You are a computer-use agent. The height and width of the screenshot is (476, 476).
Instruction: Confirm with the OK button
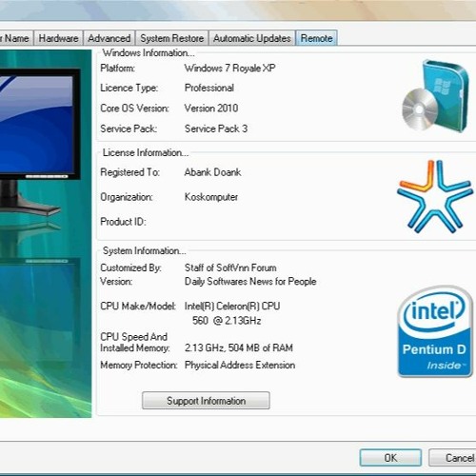(x=390, y=458)
